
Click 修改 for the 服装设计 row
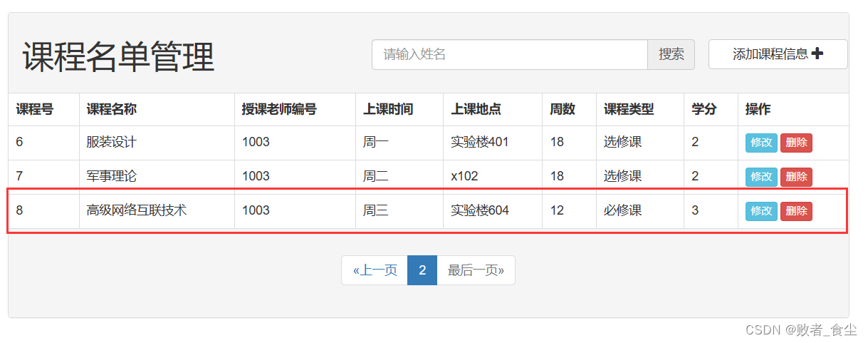click(x=761, y=143)
